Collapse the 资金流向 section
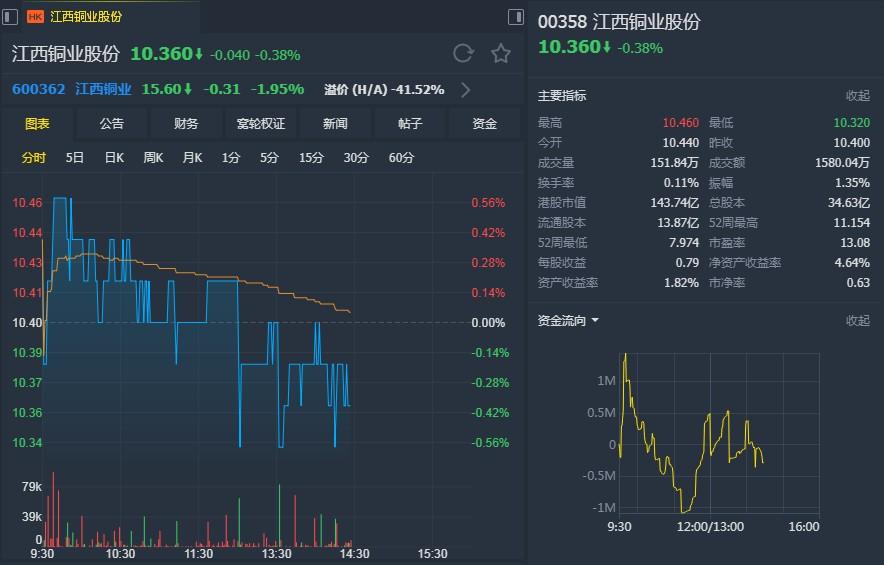 click(x=857, y=321)
